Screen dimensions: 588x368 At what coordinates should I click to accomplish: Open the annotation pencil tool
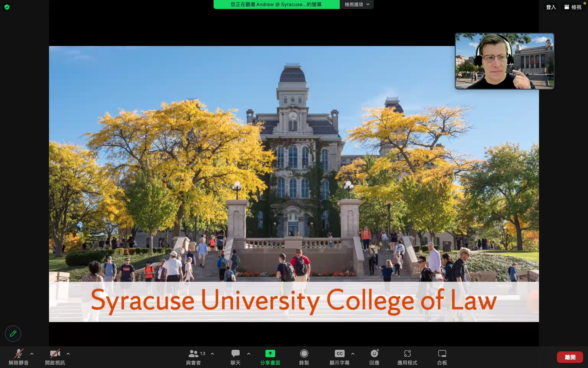pyautogui.click(x=13, y=333)
